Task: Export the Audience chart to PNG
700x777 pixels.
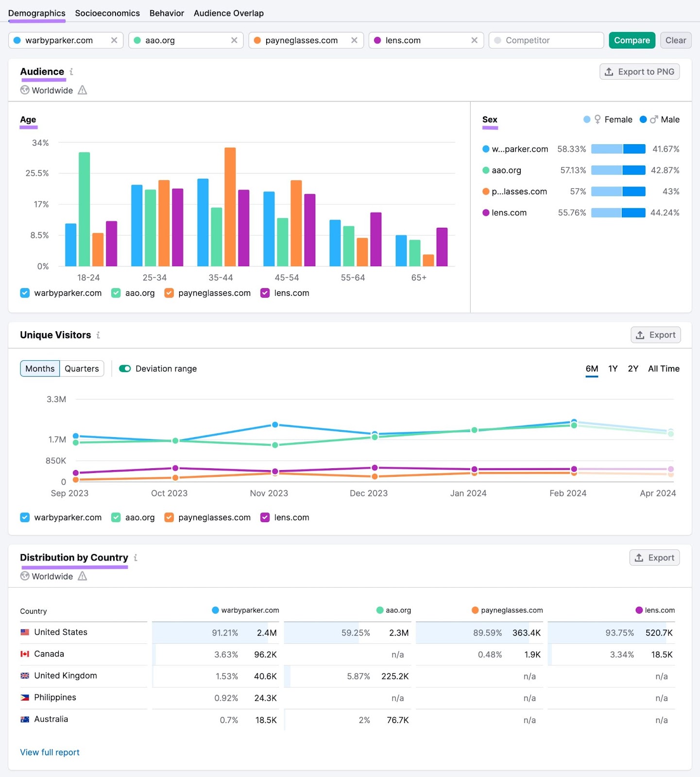Action: (x=639, y=72)
